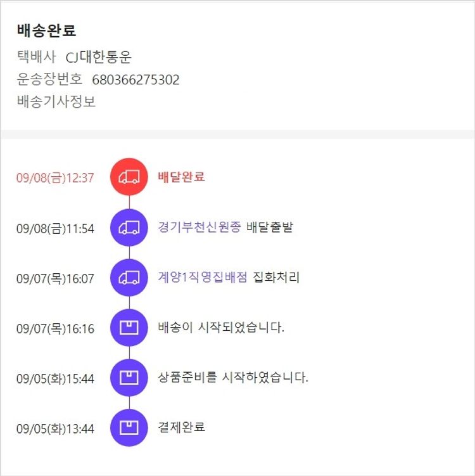Click the red 배달완료 status text

[181, 177]
